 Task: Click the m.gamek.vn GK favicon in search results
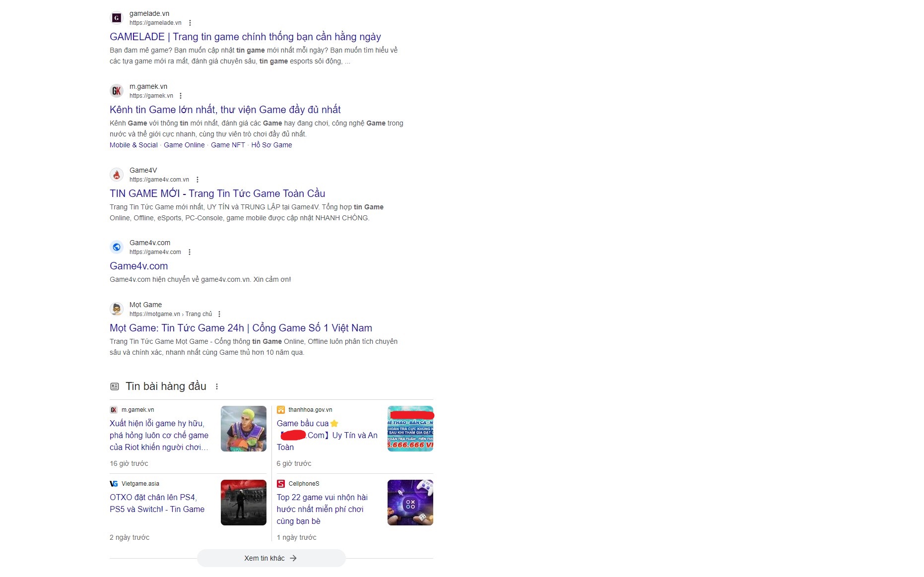(117, 91)
